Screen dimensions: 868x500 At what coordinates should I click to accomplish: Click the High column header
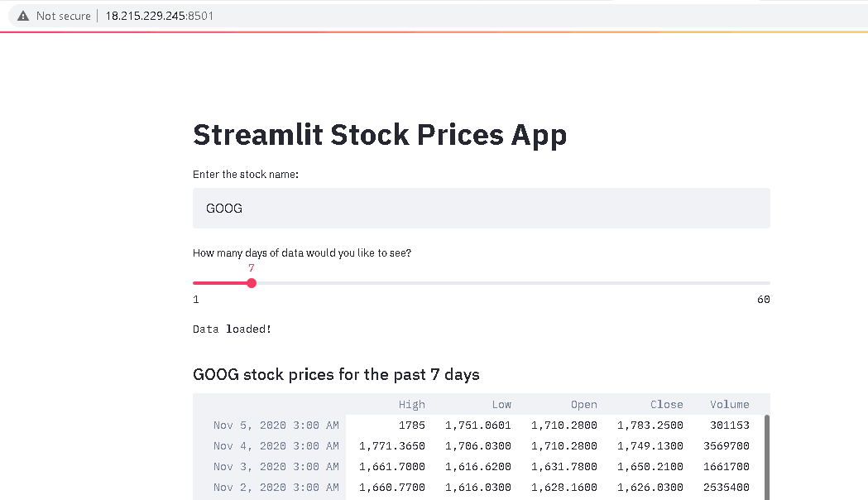click(411, 404)
